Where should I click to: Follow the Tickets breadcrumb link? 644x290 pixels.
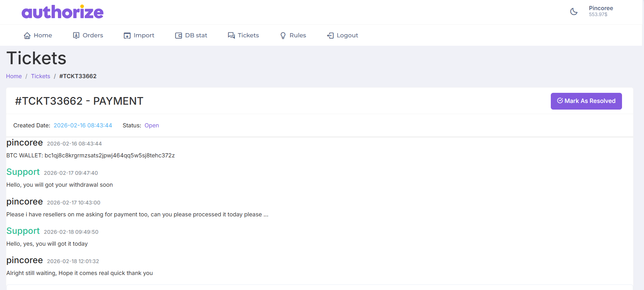(x=40, y=76)
